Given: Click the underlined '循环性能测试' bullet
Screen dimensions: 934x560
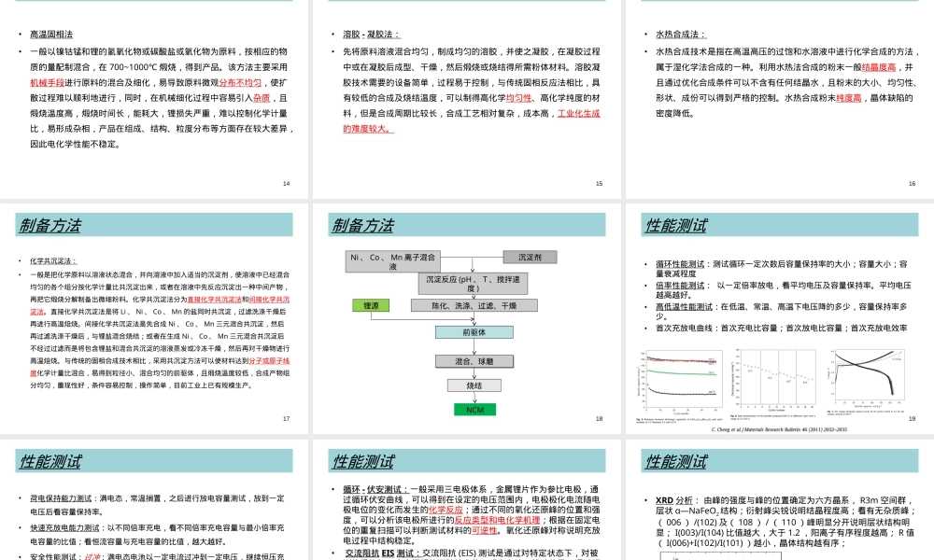Looking at the screenshot, I should pos(680,263).
